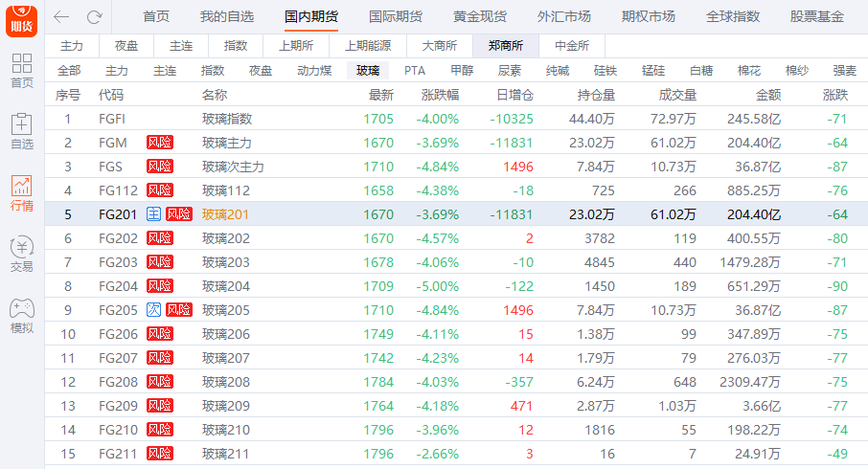868x469 pixels.
Task: Click the 风险 badge on FG204 row
Action: (160, 286)
